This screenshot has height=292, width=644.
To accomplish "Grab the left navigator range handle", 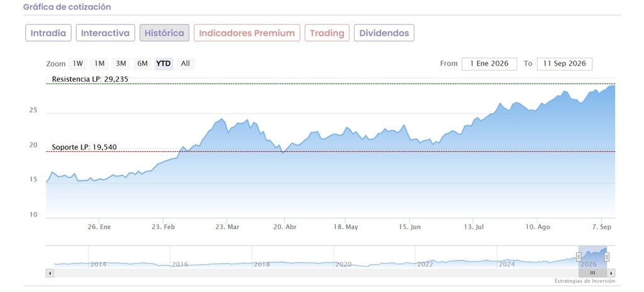I will coord(579,257).
